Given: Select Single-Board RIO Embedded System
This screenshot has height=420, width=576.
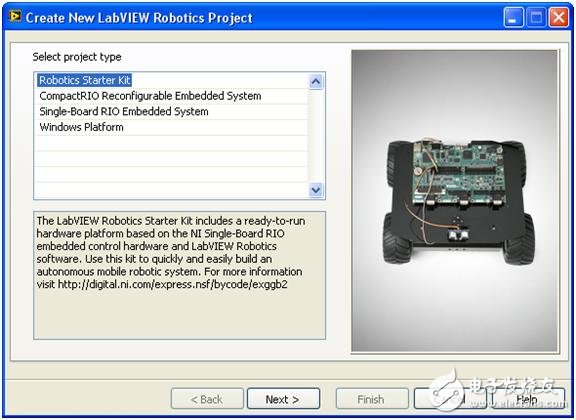Looking at the screenshot, I should click(124, 112).
